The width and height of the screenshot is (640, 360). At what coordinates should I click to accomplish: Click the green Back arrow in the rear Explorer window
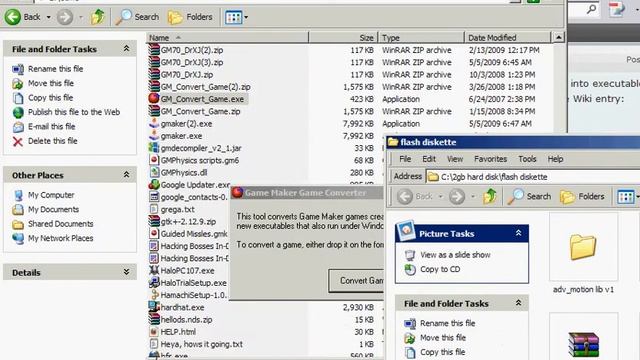point(13,17)
